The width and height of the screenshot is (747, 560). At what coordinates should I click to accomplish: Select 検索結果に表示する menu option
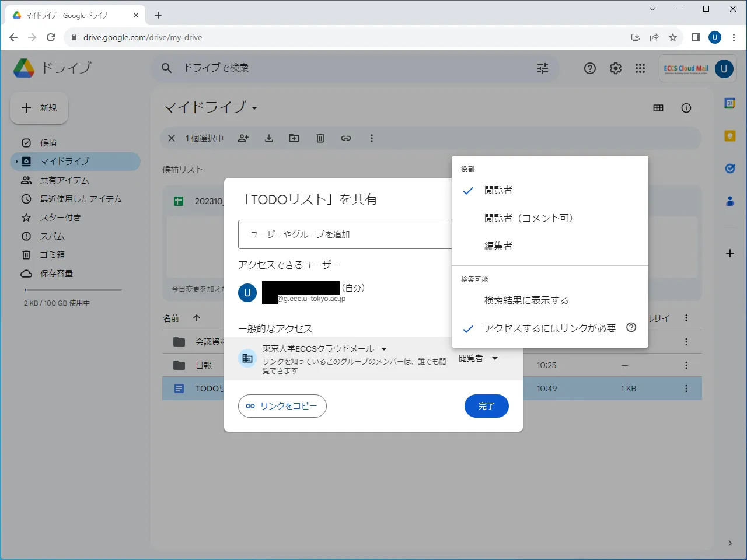click(x=526, y=300)
